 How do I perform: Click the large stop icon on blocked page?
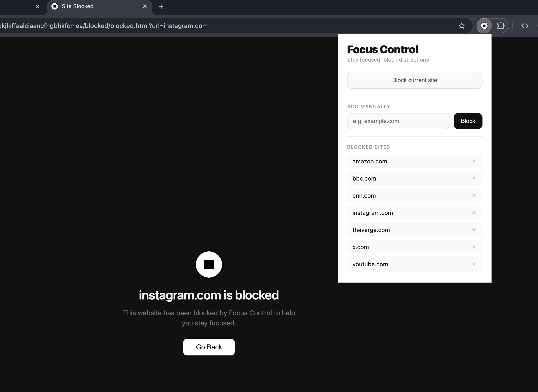pyautogui.click(x=209, y=264)
